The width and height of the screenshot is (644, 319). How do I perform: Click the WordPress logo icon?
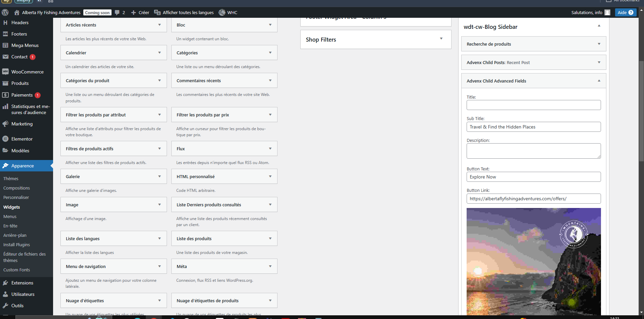click(5, 12)
